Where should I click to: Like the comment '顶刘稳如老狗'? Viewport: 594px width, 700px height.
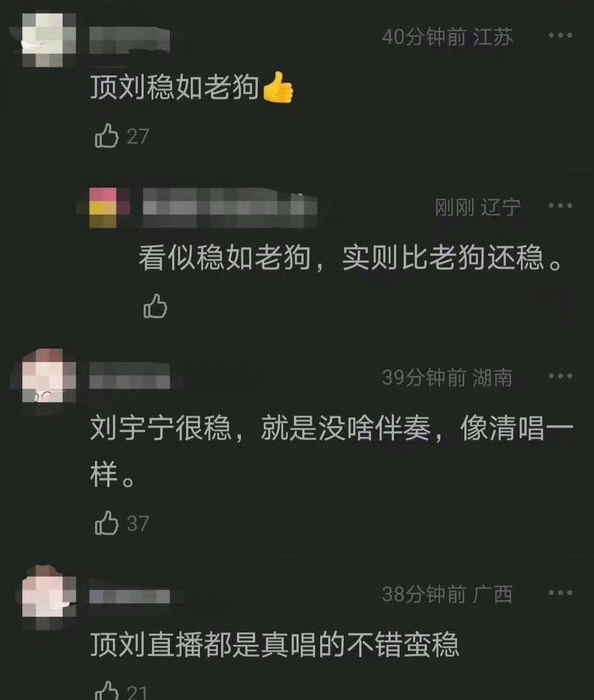click(x=107, y=136)
